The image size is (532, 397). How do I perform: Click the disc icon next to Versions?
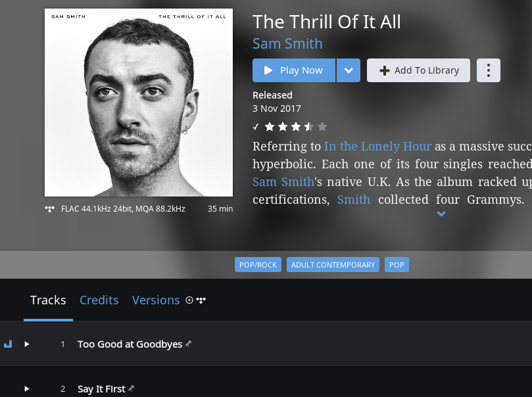[x=189, y=300]
